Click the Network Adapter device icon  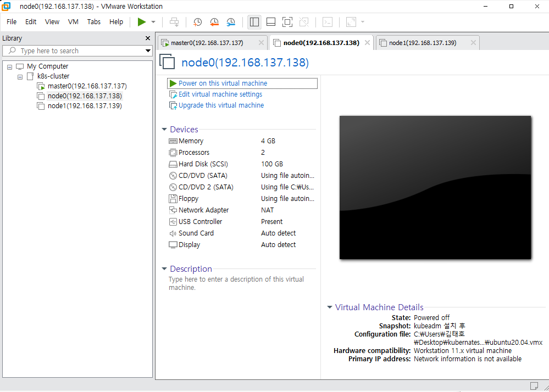point(173,210)
